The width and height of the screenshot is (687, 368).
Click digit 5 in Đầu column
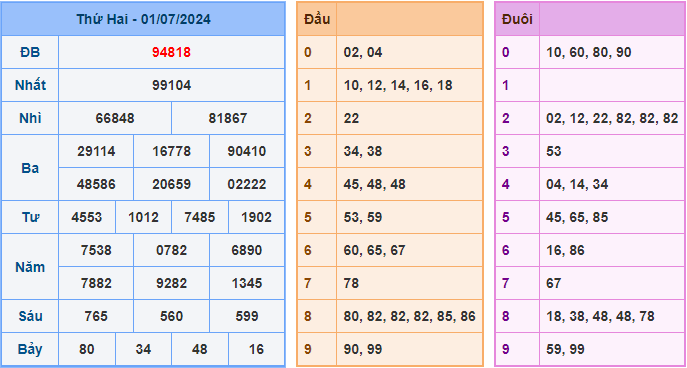(308, 217)
